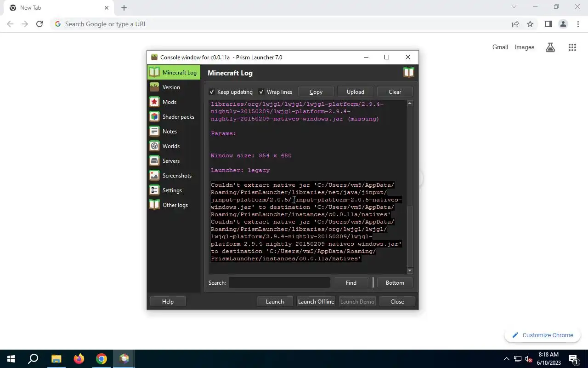This screenshot has width=588, height=368.
Task: Click the log scrollbar down arrow
Action: coord(410,270)
